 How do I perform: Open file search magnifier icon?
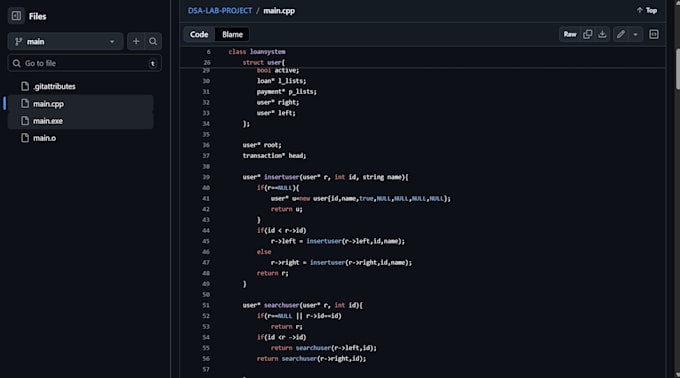point(153,42)
